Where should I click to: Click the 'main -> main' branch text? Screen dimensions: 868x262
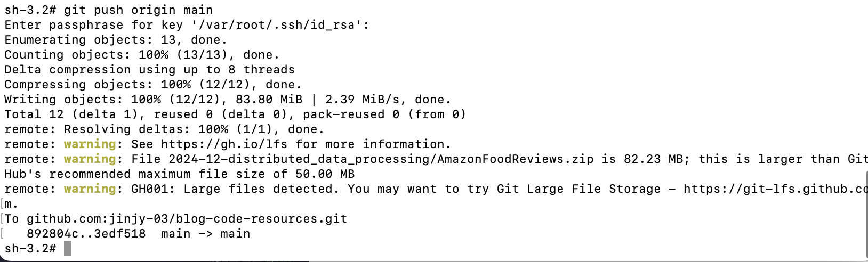tap(205, 234)
